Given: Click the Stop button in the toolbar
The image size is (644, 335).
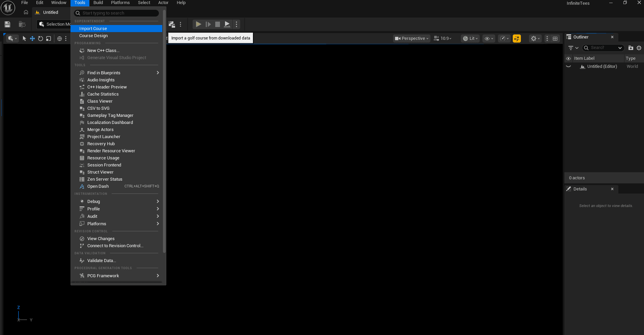Looking at the screenshot, I should 217,24.
